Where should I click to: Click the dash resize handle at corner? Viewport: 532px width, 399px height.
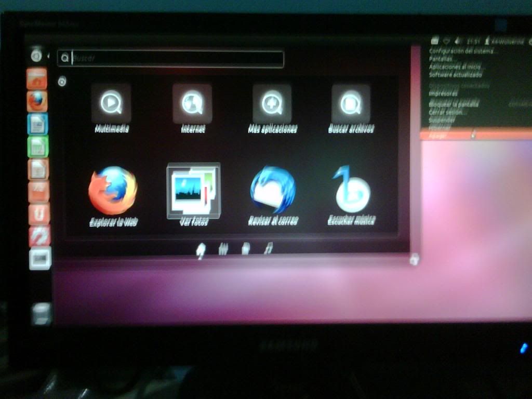414,260
